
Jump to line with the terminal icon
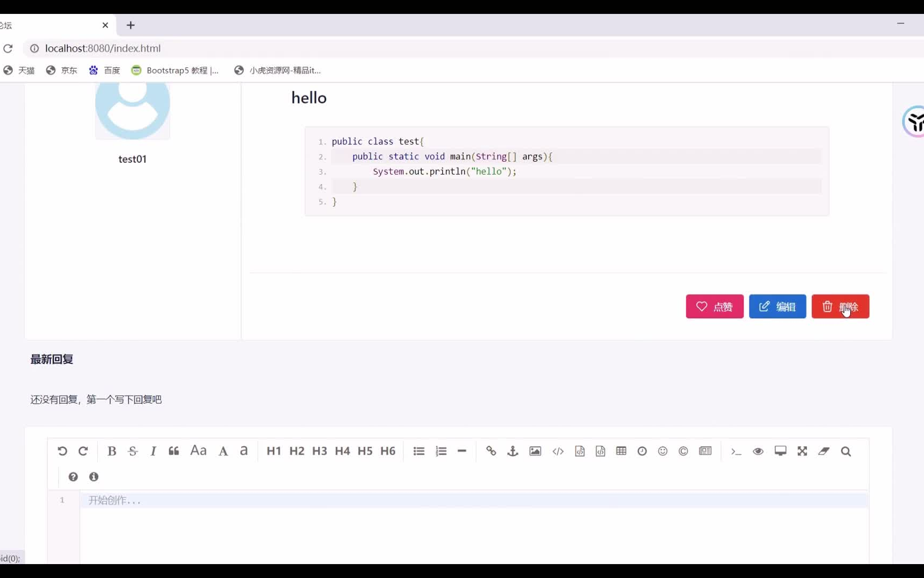coord(736,451)
